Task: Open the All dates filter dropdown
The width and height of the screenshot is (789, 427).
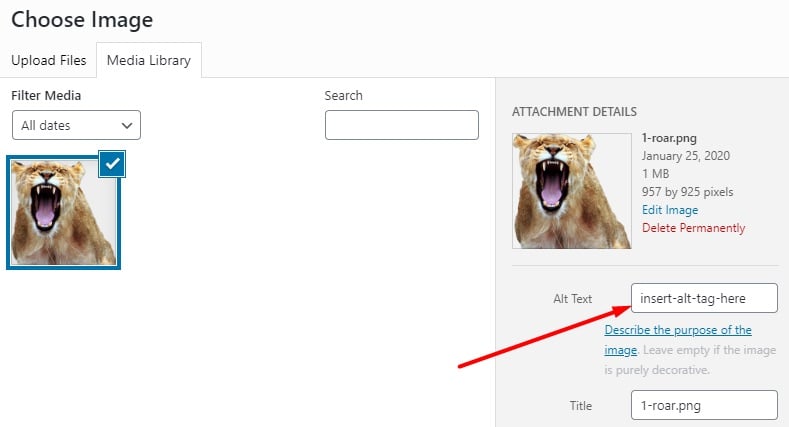Action: pyautogui.click(x=76, y=125)
